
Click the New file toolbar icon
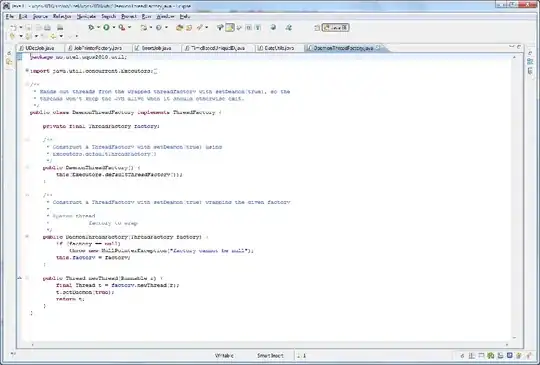[x=13, y=28]
